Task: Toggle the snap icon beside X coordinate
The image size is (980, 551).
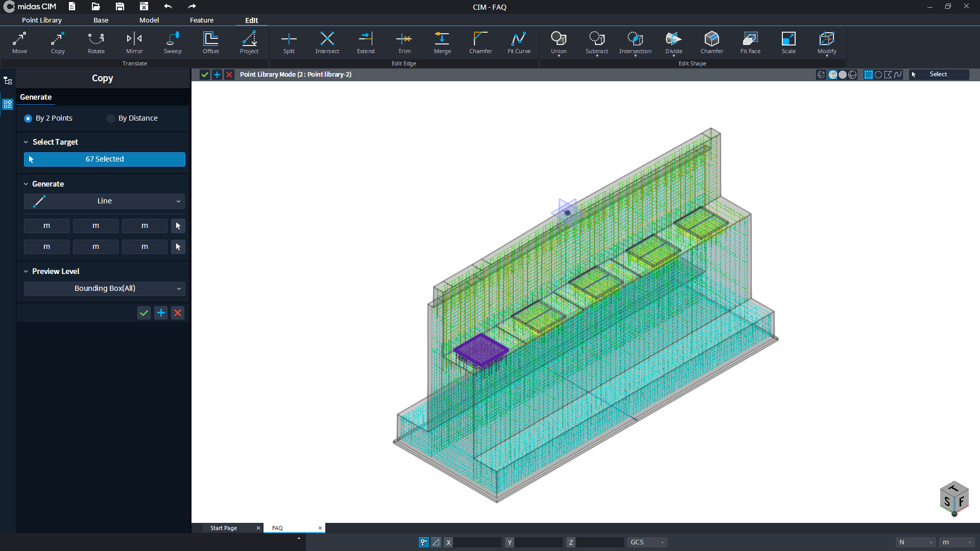Action: [x=424, y=542]
